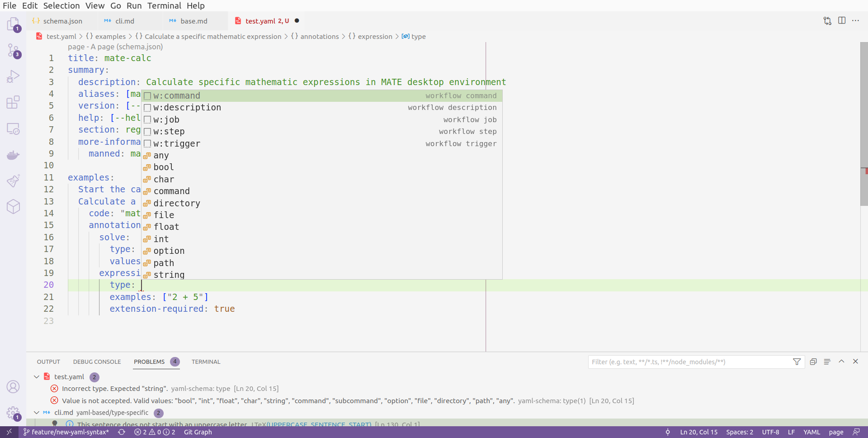868x438 pixels.
Task: Click the Split Editor icon top right
Action: 842,20
